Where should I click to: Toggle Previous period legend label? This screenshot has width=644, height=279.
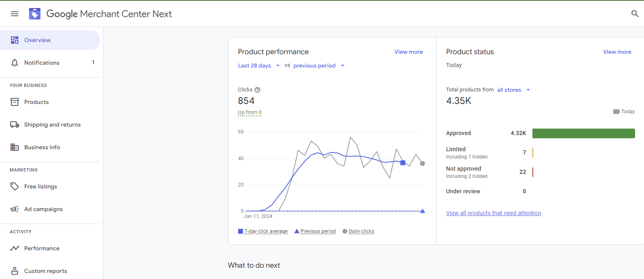(x=318, y=231)
